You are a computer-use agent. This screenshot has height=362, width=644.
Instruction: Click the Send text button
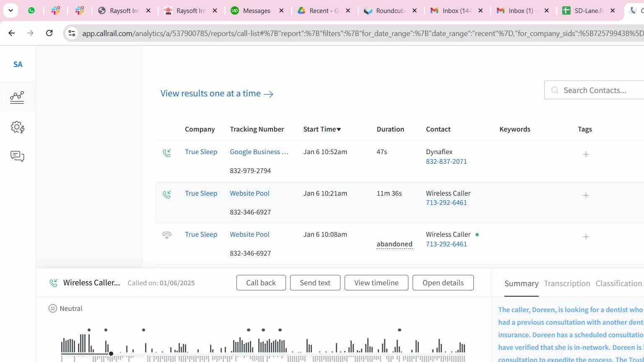tap(315, 283)
